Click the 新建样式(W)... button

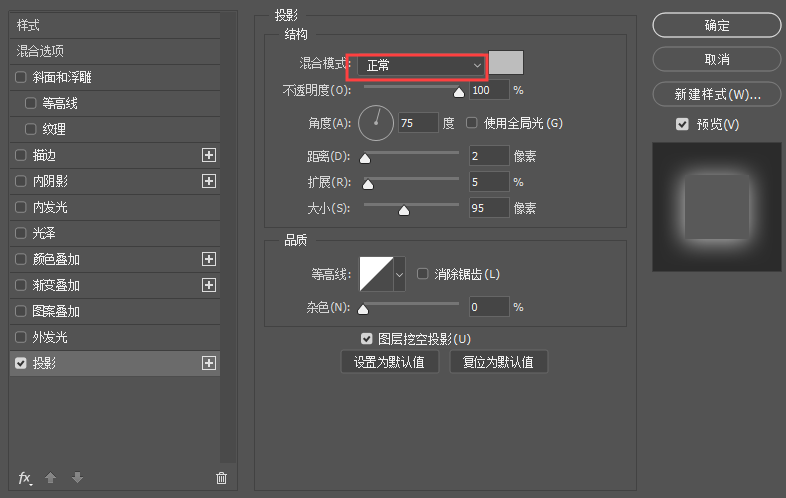point(717,94)
